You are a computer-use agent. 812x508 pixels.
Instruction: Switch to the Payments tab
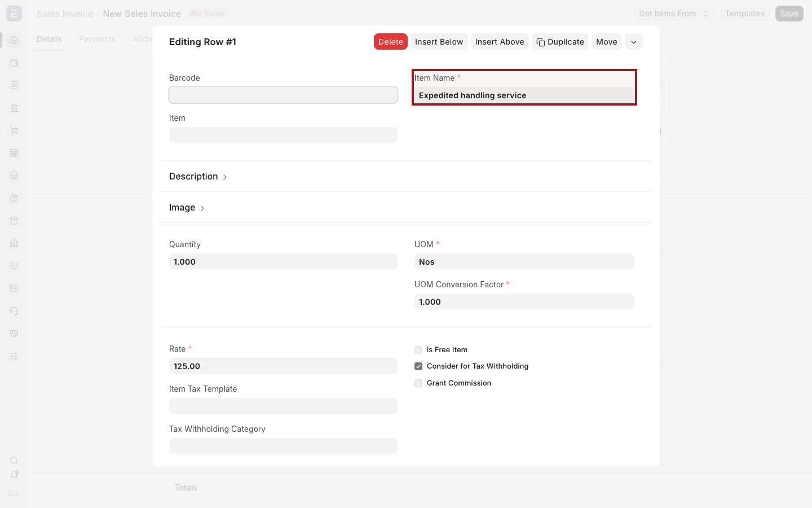[97, 39]
